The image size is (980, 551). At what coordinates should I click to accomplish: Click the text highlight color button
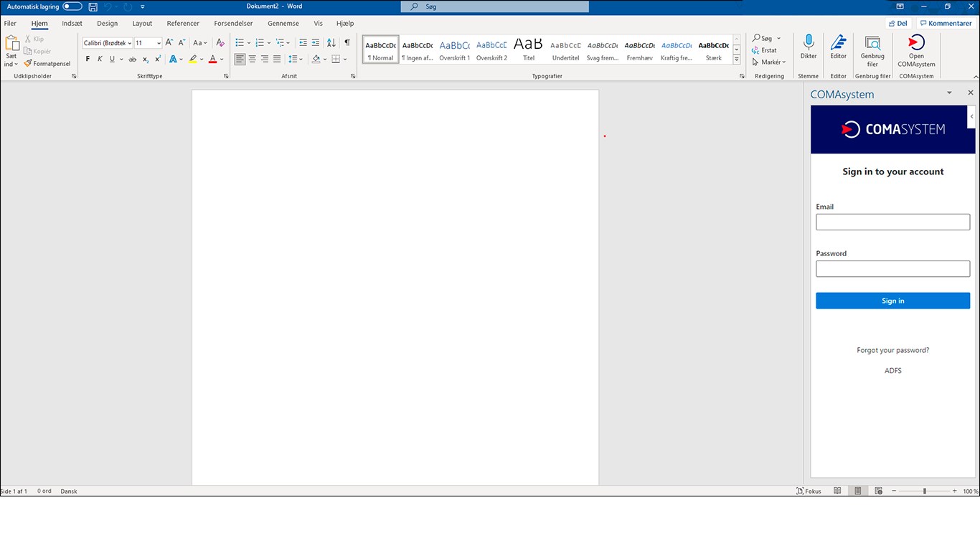click(x=192, y=59)
